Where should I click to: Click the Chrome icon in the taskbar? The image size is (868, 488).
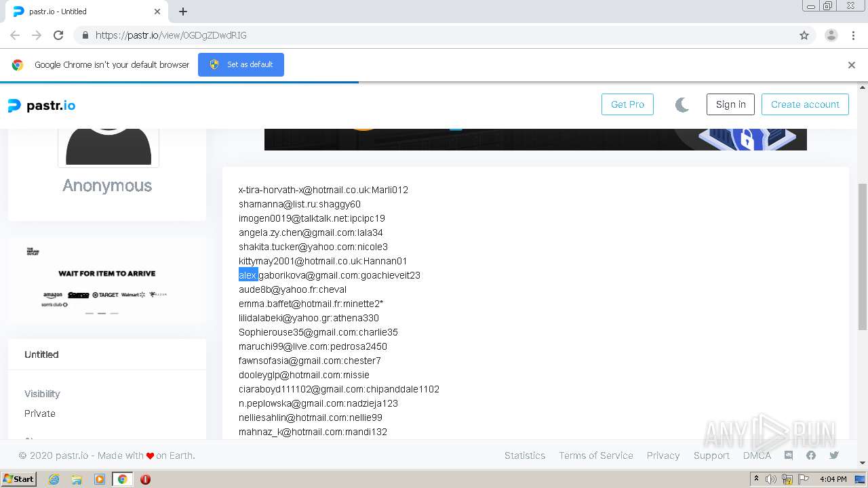pos(123,479)
